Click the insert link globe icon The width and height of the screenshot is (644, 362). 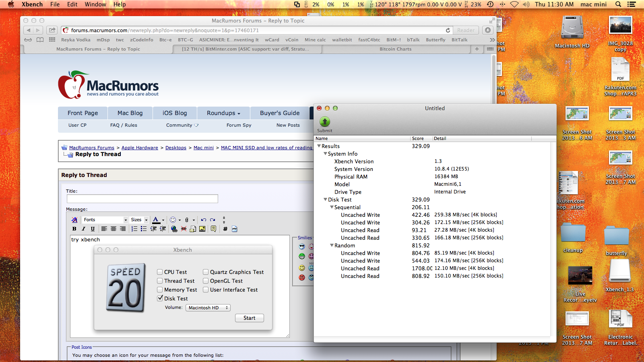[174, 229]
